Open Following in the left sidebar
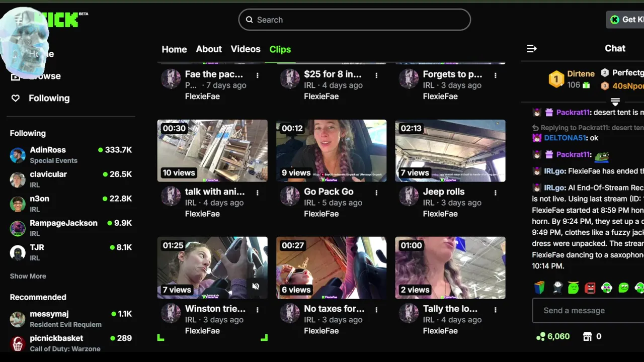 click(x=49, y=98)
